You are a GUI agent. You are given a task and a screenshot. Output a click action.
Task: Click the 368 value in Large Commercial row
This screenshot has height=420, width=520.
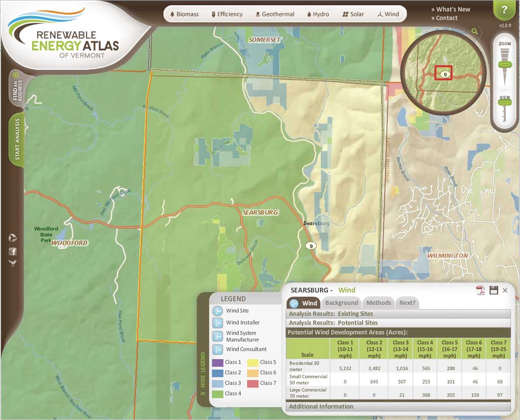click(x=426, y=395)
